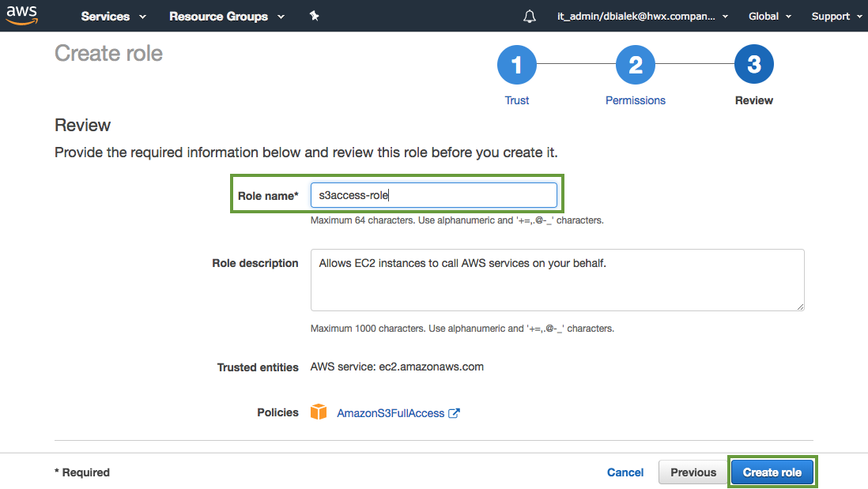The width and height of the screenshot is (868, 489).
Task: Click the AWS logo icon
Action: (24, 16)
